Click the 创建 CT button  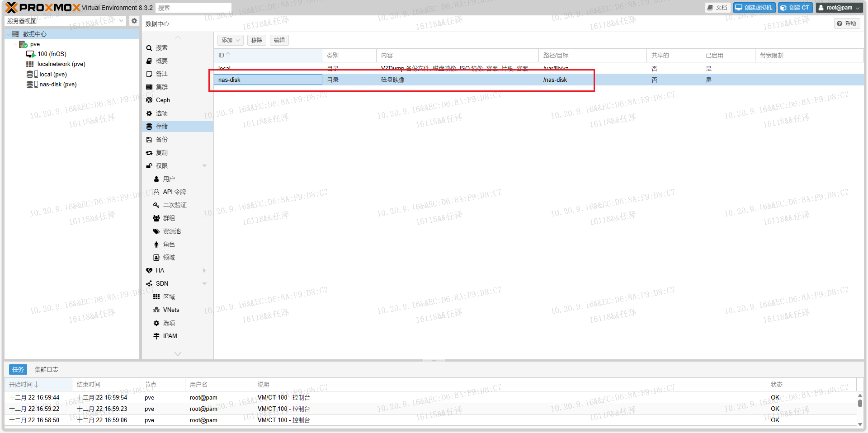click(x=795, y=8)
